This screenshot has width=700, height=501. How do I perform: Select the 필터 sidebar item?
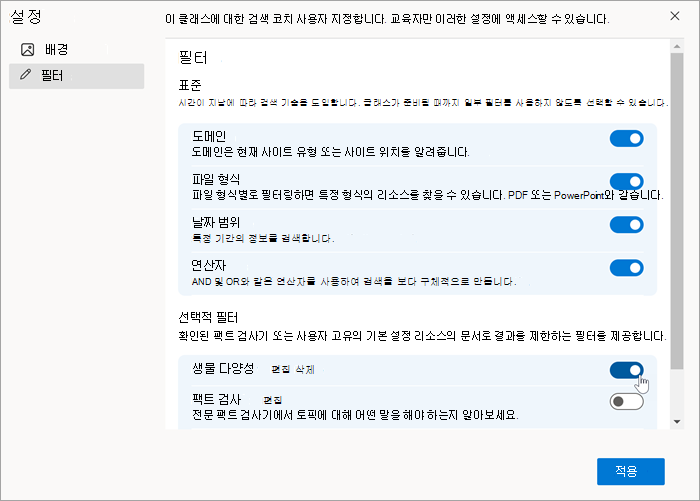coord(76,76)
